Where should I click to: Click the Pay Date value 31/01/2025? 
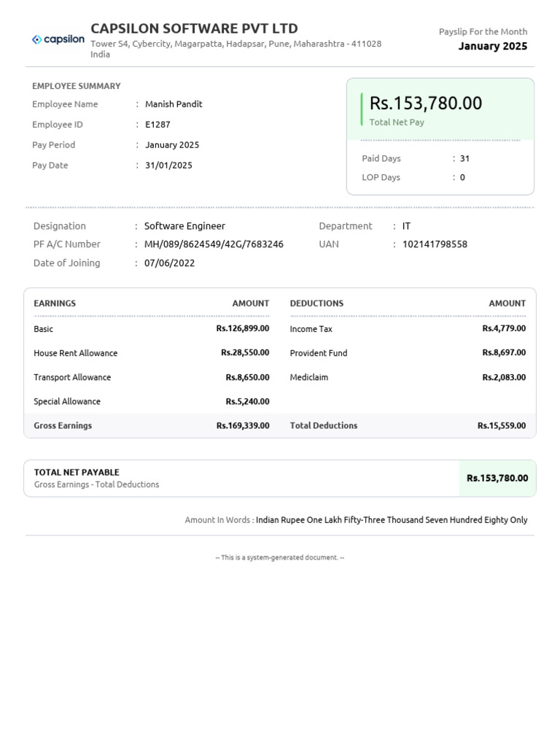click(x=168, y=166)
